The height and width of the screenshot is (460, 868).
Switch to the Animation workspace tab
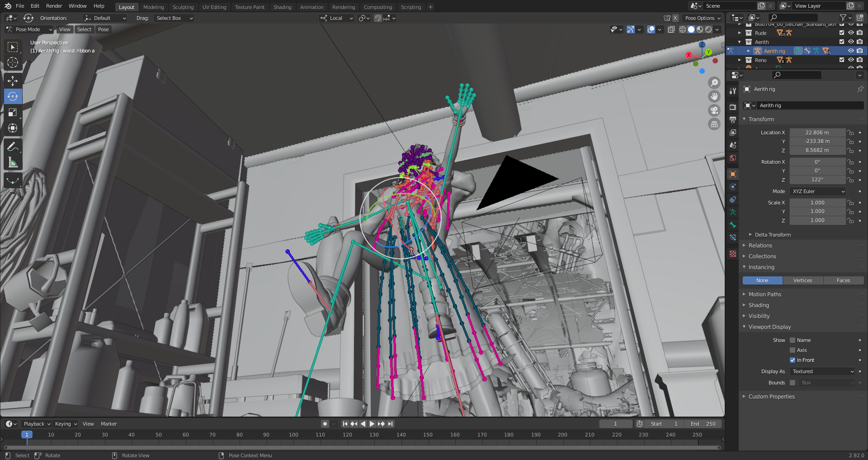[311, 7]
